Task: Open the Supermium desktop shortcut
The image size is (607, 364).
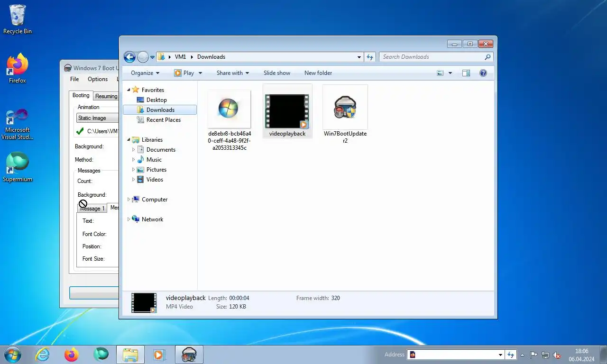Action: coord(18,167)
